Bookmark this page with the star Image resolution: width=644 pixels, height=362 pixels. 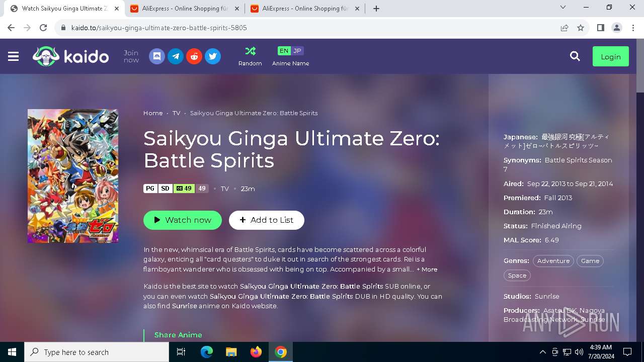pos(581,28)
